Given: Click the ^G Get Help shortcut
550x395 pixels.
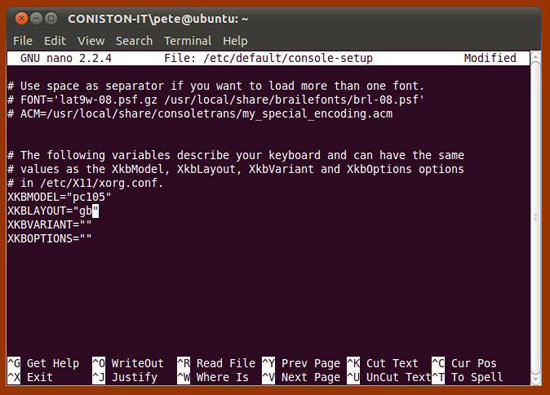Looking at the screenshot, I should [x=43, y=363].
